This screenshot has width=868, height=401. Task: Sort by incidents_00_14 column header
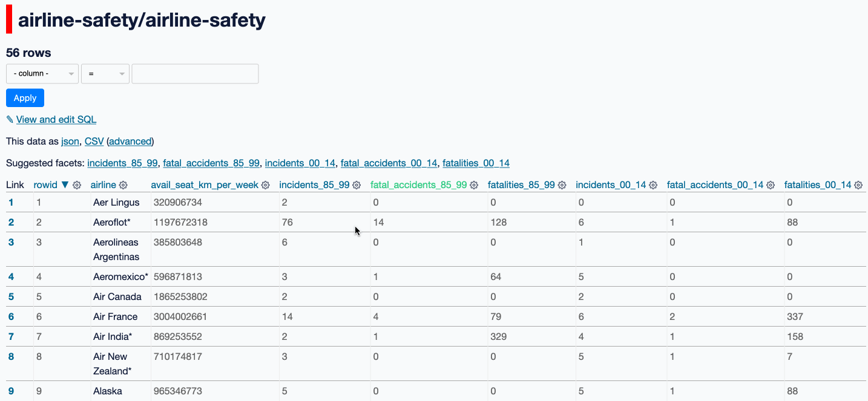click(x=611, y=185)
